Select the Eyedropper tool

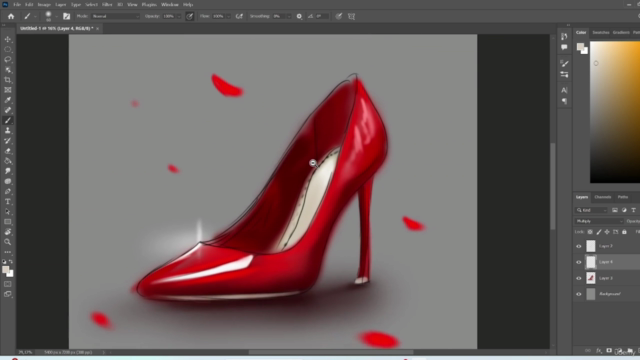[x=8, y=100]
